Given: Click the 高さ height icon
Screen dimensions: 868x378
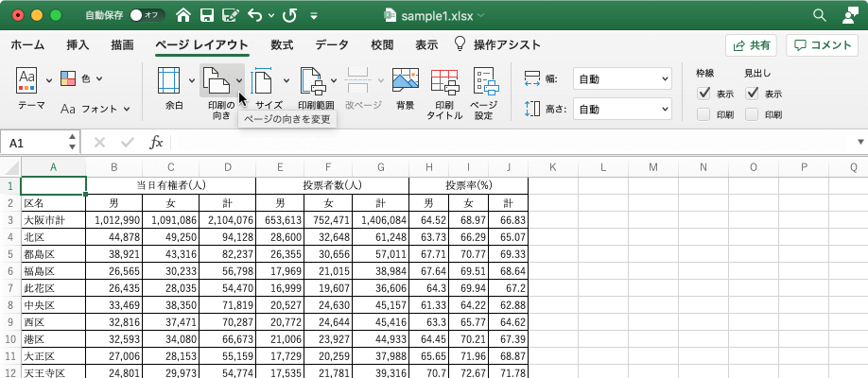Looking at the screenshot, I should coord(532,109).
